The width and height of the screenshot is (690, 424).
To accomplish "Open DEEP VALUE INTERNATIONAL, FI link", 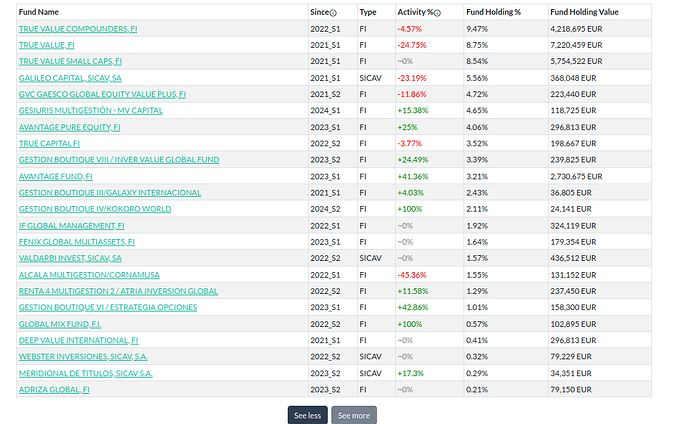I will click(78, 341).
